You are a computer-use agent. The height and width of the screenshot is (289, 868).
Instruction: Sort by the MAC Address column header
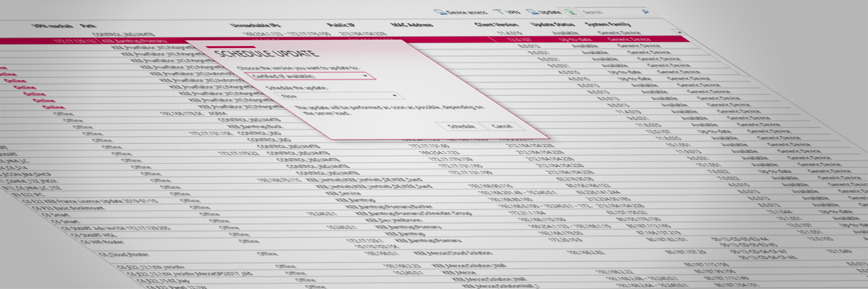click(x=412, y=25)
